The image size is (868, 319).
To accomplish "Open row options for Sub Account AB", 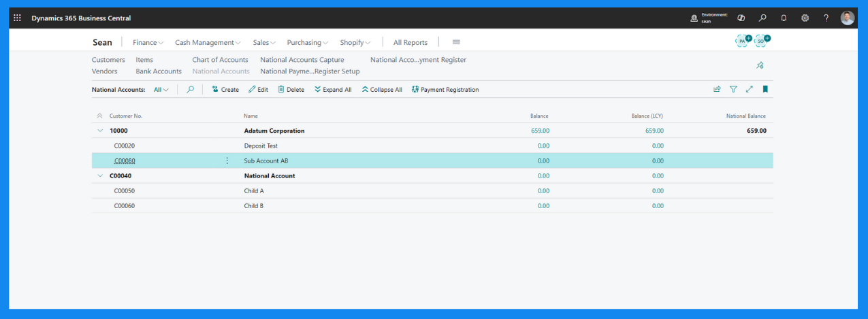I will click(x=227, y=161).
